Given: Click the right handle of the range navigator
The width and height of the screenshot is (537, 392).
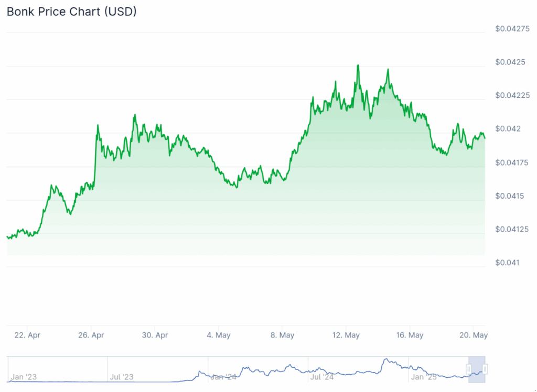Looking at the screenshot, I should pos(485,369).
